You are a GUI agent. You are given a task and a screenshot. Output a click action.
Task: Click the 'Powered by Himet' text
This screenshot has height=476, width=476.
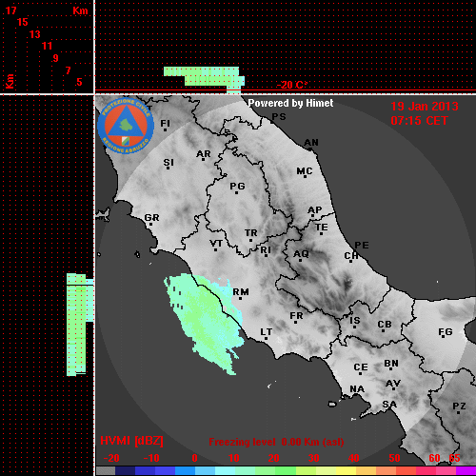290,103
